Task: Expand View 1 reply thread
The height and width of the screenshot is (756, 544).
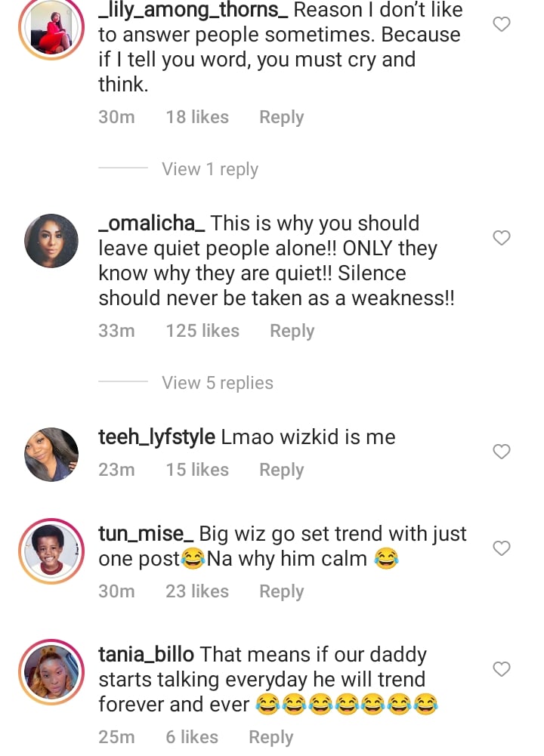Action: click(210, 169)
